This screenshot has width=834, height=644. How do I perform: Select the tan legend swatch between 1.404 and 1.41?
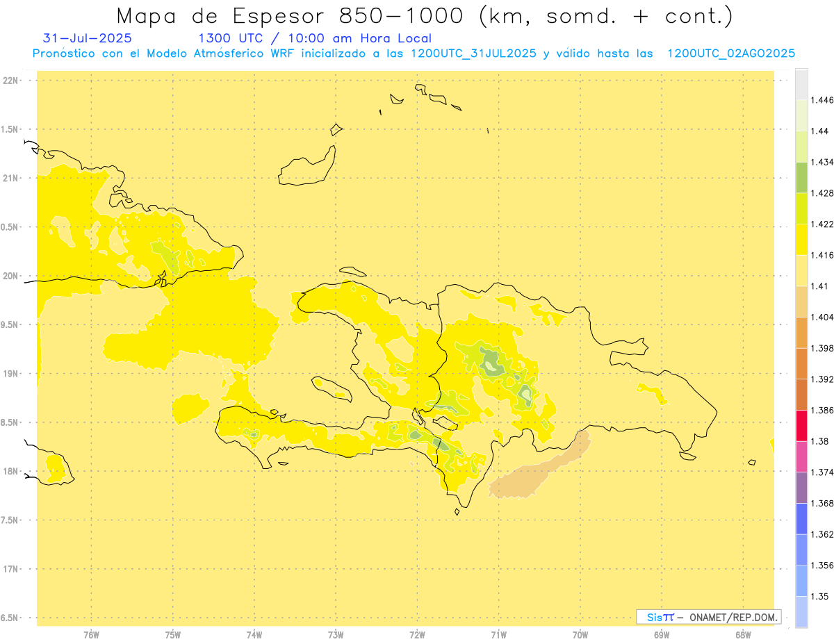pyautogui.click(x=801, y=302)
